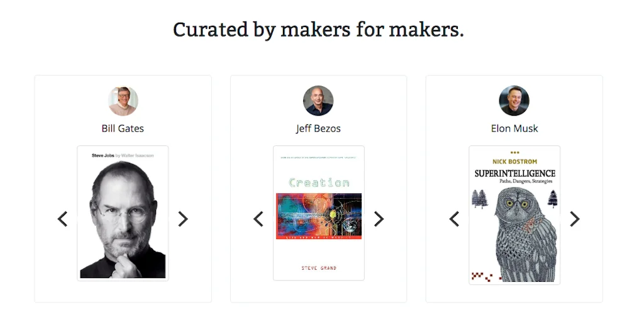Click the 'STEVE GRAND' author text
The height and width of the screenshot is (312, 644).
319,268
